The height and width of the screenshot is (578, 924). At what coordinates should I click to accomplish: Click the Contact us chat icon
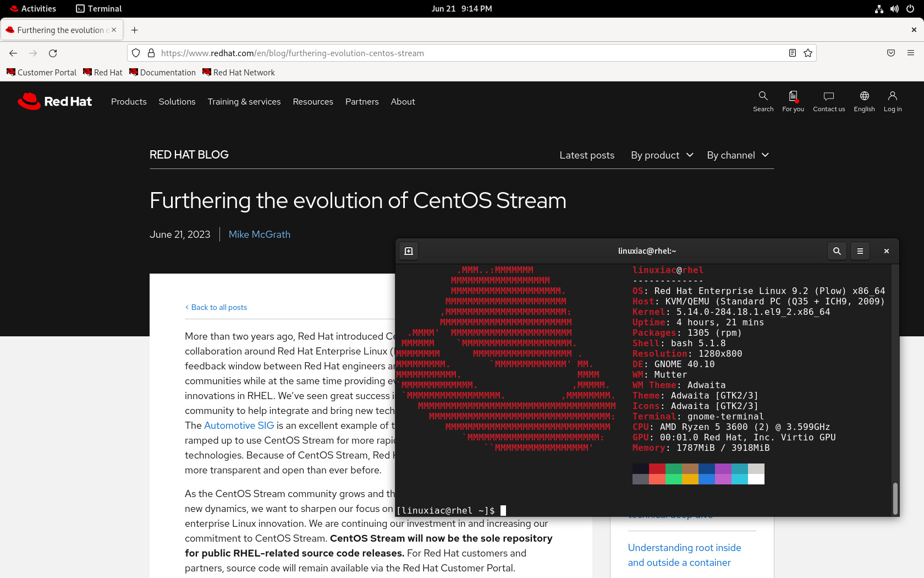pyautogui.click(x=829, y=102)
